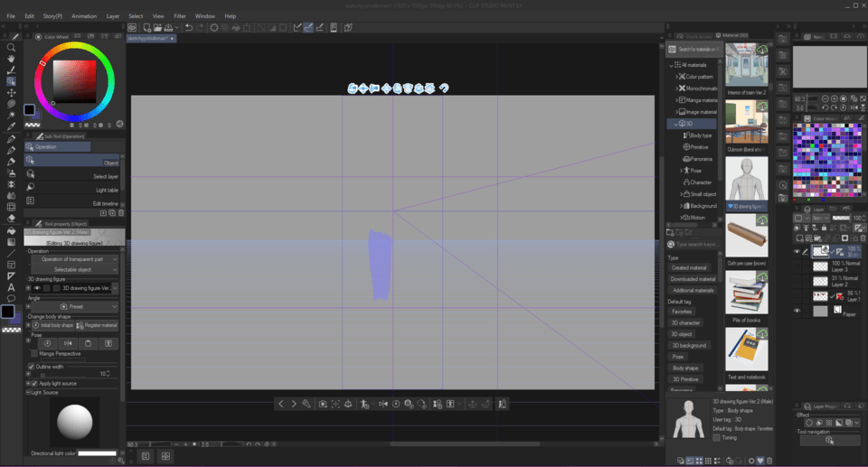The image size is (868, 467).
Task: Click lock layer icon in Layer panel
Action: (824, 228)
